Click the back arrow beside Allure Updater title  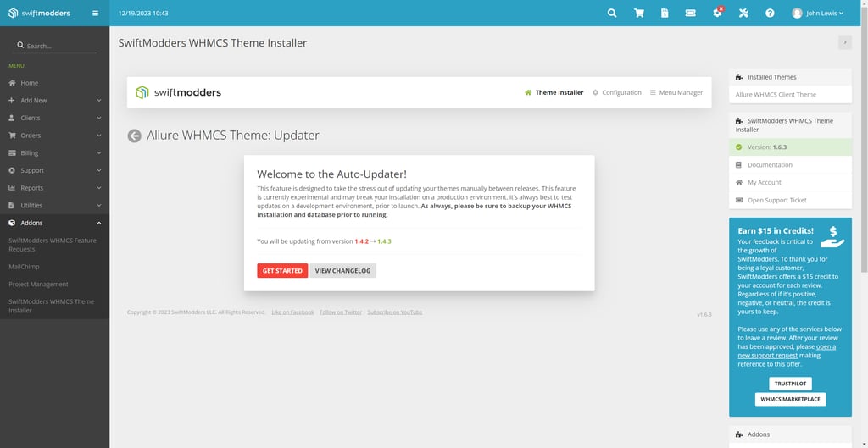click(134, 136)
